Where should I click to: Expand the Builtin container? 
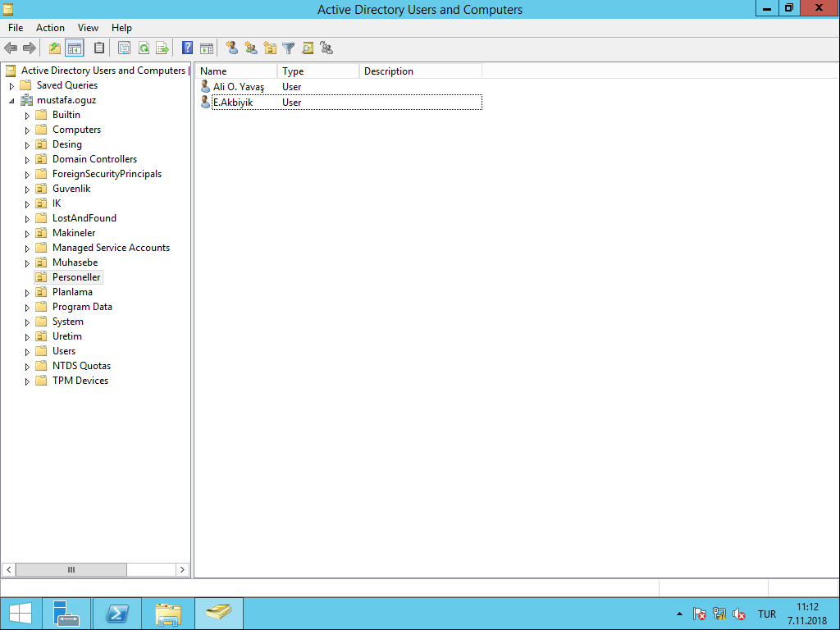(x=27, y=115)
